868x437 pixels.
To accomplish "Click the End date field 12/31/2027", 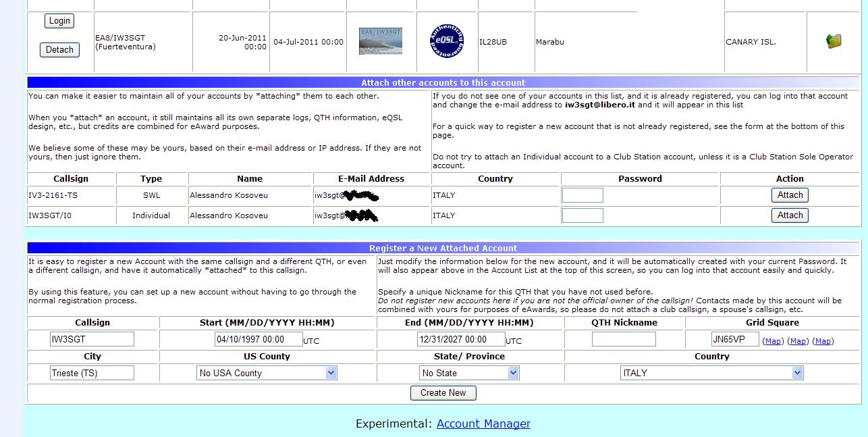I will [461, 339].
